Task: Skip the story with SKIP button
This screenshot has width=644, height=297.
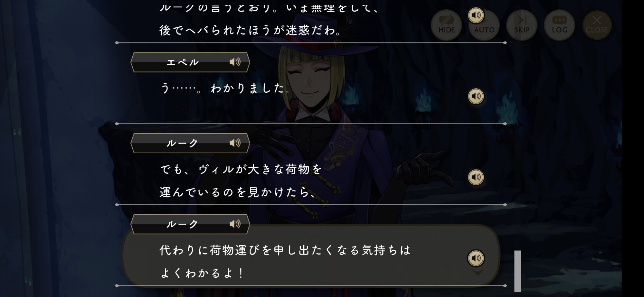Action: (522, 25)
